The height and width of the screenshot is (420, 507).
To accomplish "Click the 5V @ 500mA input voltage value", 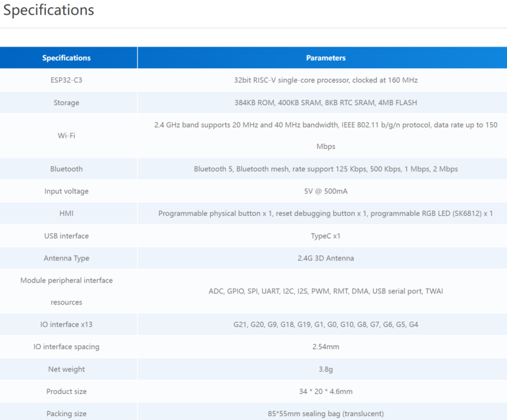I will point(325,191).
